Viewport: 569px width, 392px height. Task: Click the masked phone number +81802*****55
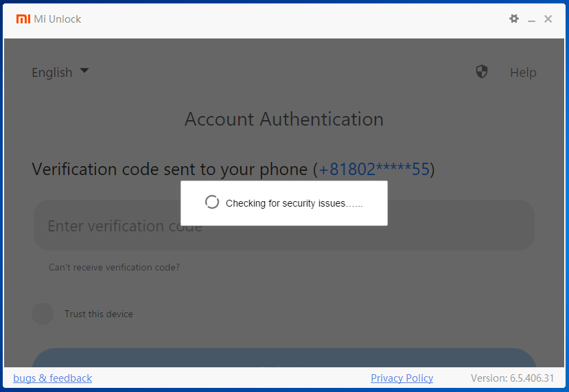374,169
